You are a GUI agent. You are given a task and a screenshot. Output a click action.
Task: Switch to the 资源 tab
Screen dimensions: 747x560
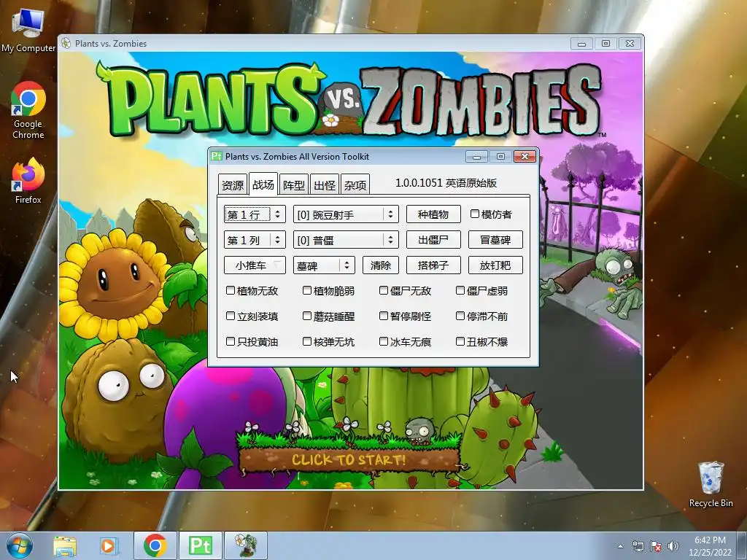pyautogui.click(x=233, y=184)
